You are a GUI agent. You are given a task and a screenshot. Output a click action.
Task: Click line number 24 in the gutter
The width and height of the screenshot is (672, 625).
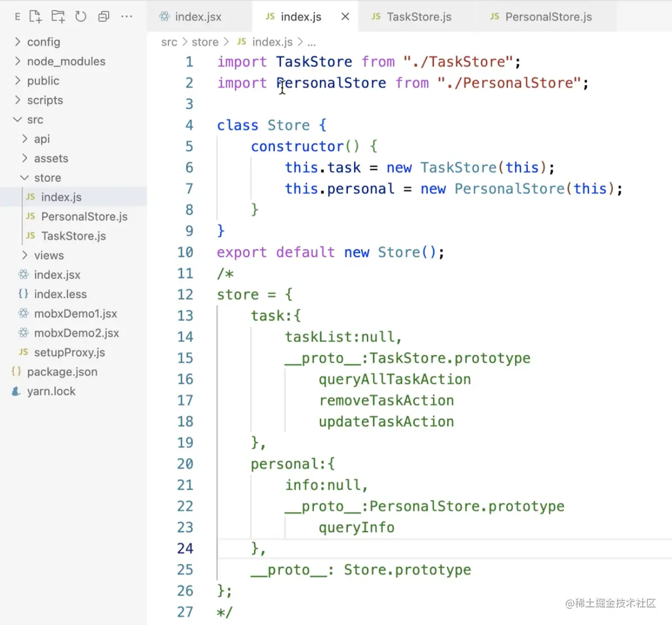coord(186,549)
